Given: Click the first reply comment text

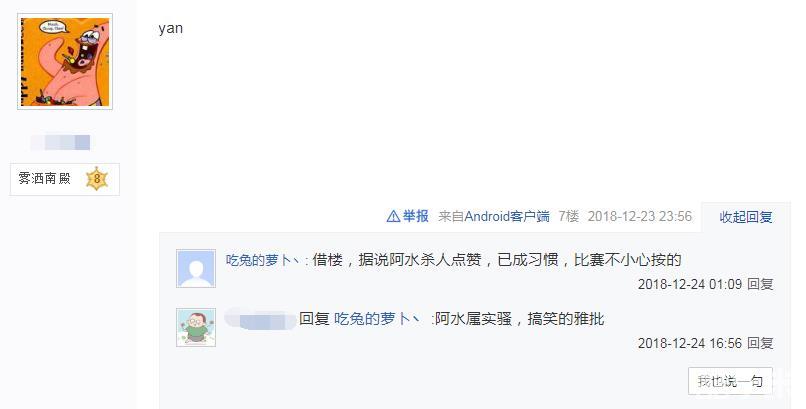Looking at the screenshot, I should coord(497,260).
